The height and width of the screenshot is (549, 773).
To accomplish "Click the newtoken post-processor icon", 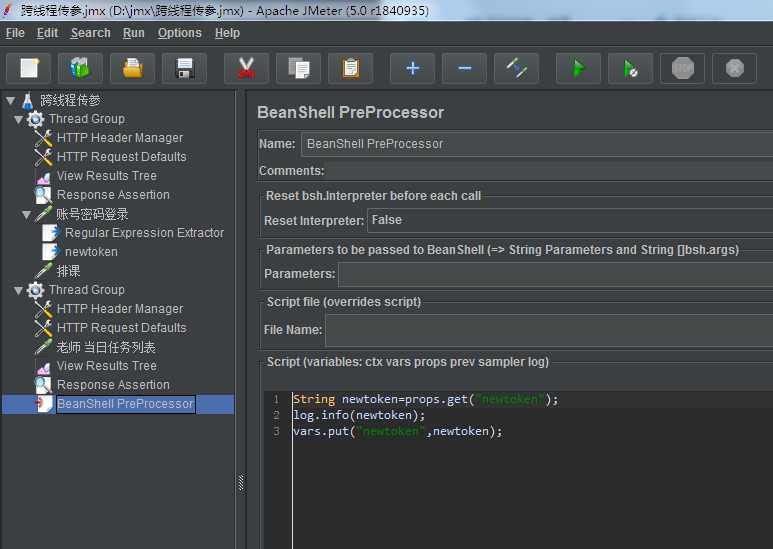I will (51, 252).
